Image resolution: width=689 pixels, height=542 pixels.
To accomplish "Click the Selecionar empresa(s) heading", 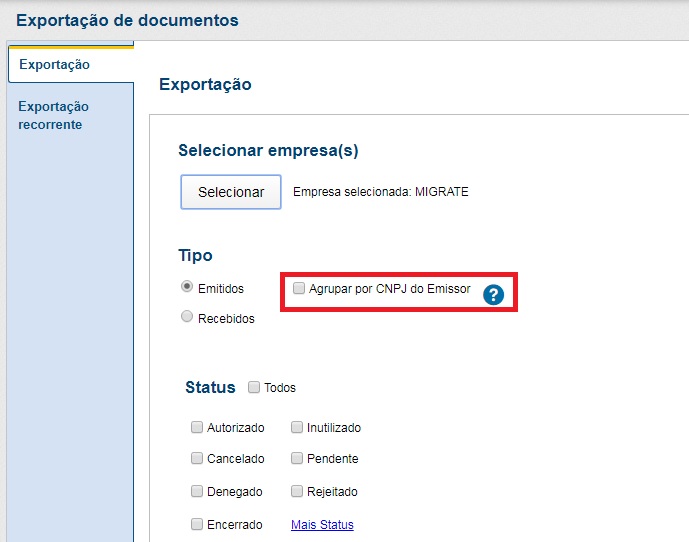I will click(268, 151).
